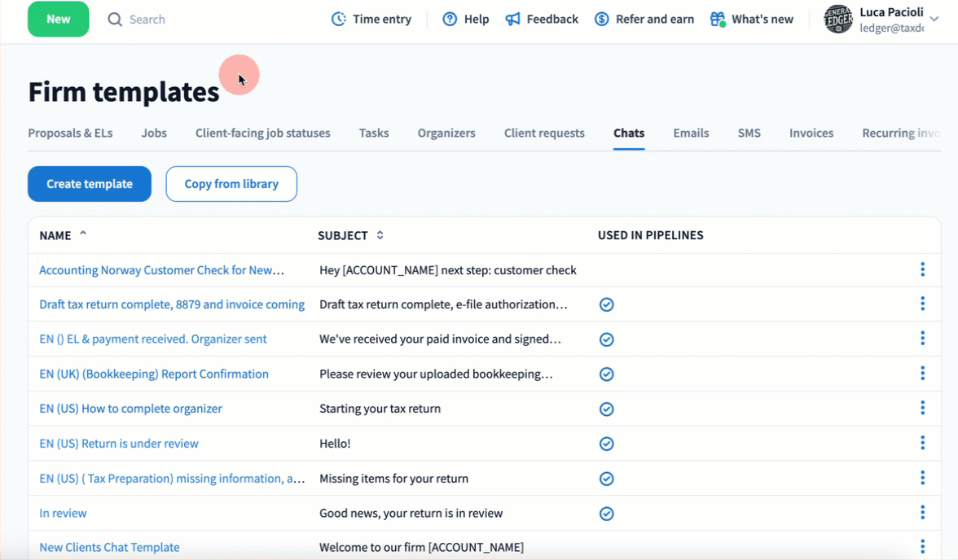Open the Proposals & ELs tab

(x=70, y=133)
